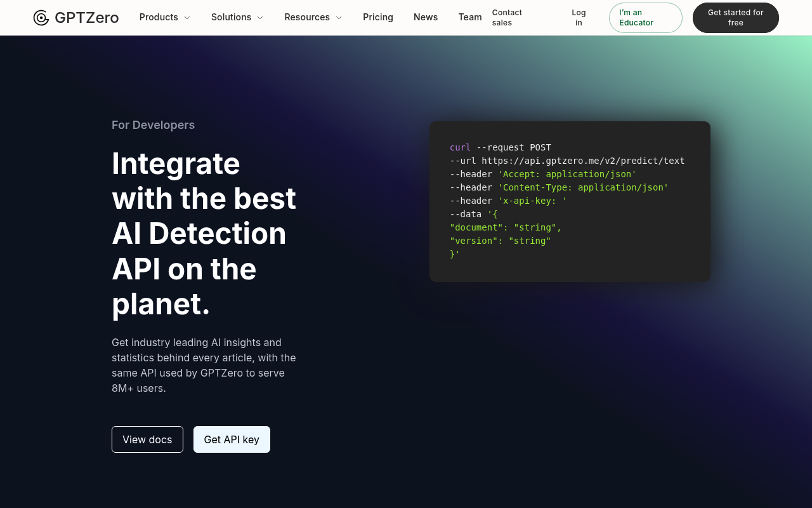This screenshot has width=812, height=508.
Task: Click the main Integrate headline
Action: pos(204,234)
